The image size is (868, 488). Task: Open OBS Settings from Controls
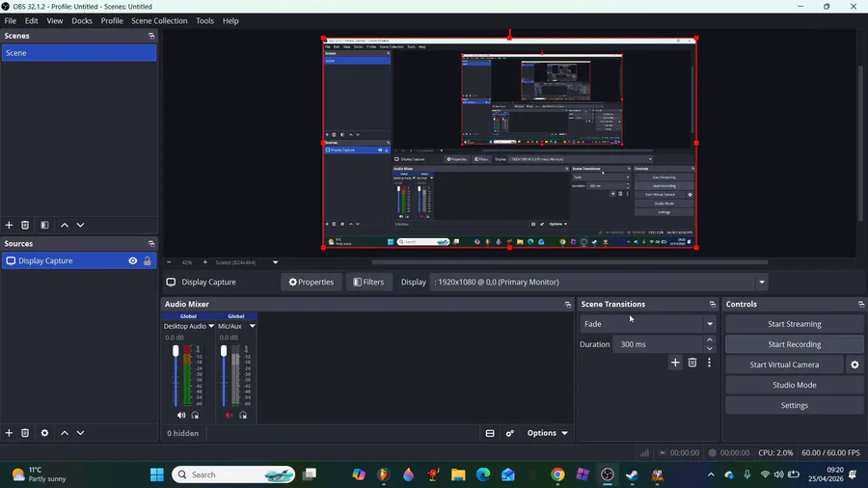pos(795,406)
